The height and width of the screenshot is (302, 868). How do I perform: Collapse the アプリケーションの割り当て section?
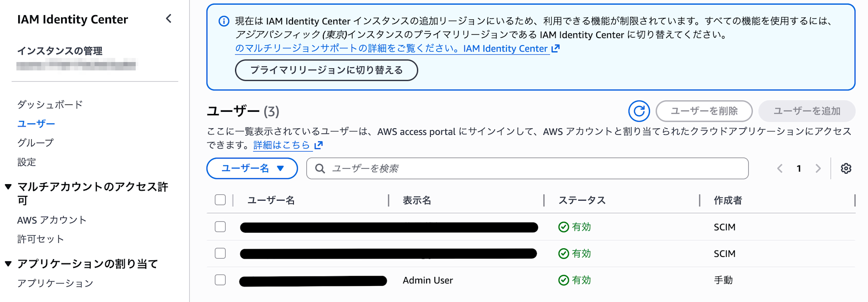(x=8, y=263)
